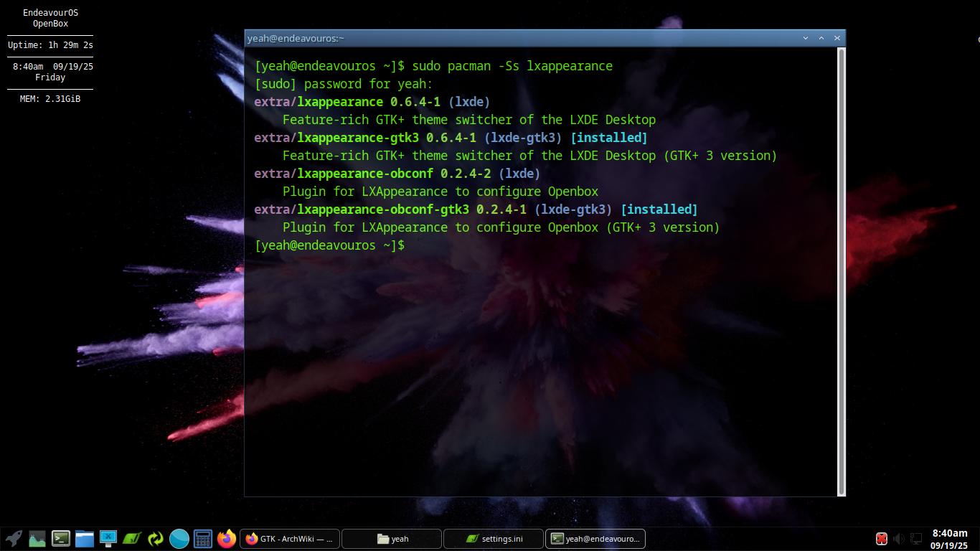Click the terminal's vertical scrollbar
Screen dimensions: 980x551
(842, 271)
